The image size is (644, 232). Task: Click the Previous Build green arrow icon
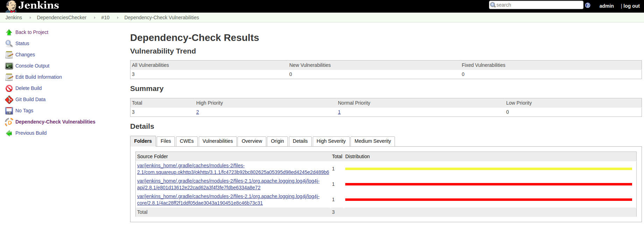[9, 133]
